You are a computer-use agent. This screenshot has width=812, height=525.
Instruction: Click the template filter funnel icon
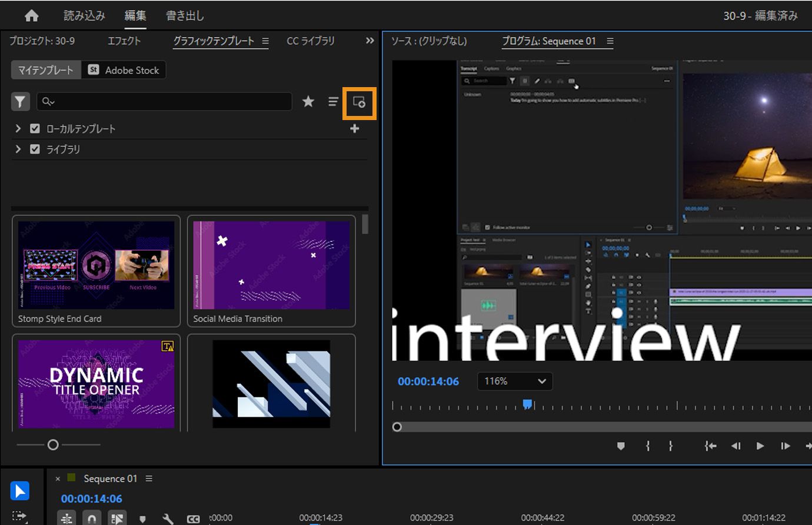pos(21,102)
